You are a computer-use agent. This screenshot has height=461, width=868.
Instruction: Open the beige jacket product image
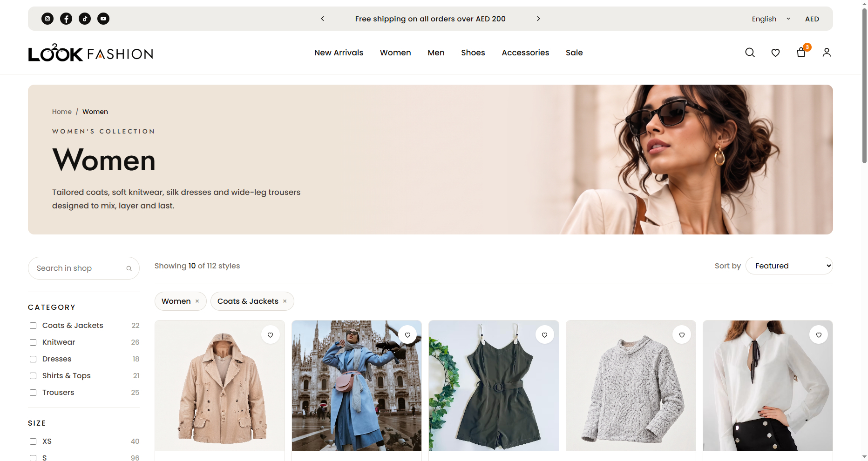pos(220,386)
